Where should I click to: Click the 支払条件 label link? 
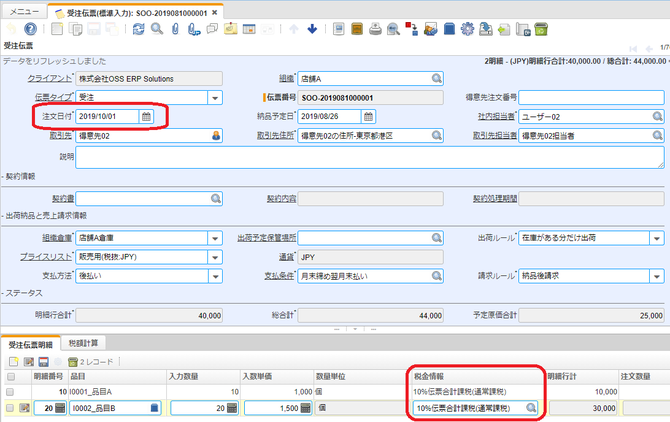click(279, 276)
